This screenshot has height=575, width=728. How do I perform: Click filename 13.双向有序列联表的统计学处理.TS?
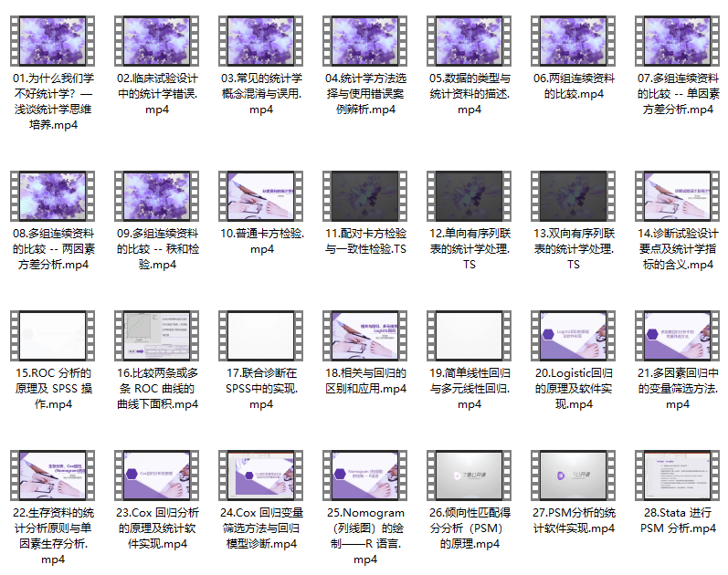(x=574, y=249)
